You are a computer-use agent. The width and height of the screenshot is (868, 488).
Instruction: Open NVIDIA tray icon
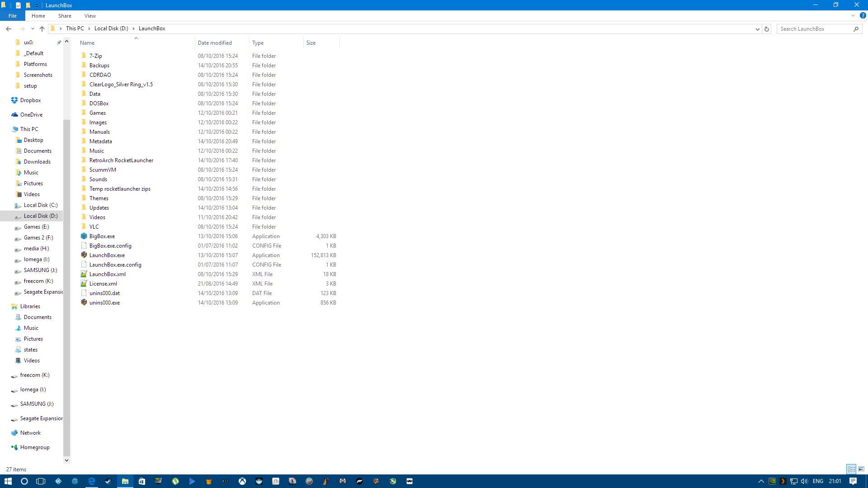(772, 481)
